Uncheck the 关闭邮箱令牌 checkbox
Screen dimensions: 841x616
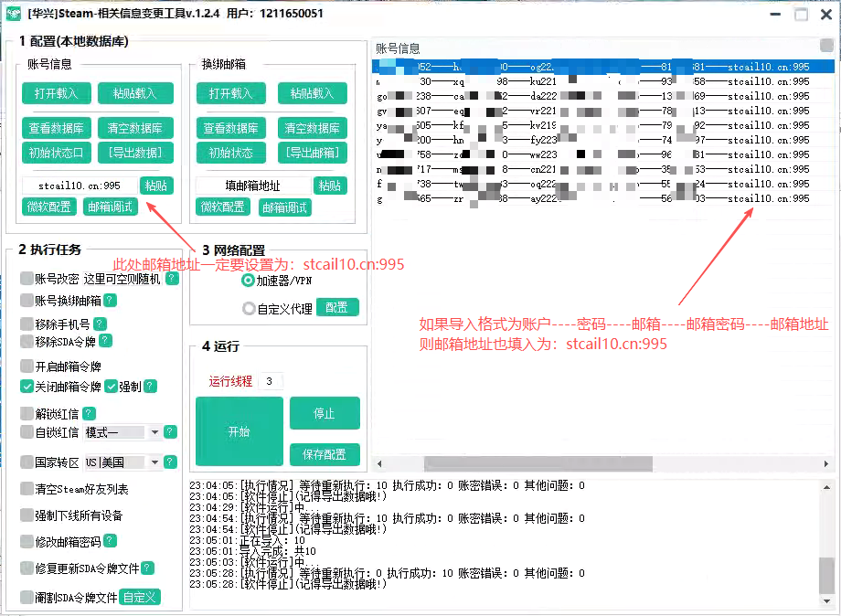point(25,386)
